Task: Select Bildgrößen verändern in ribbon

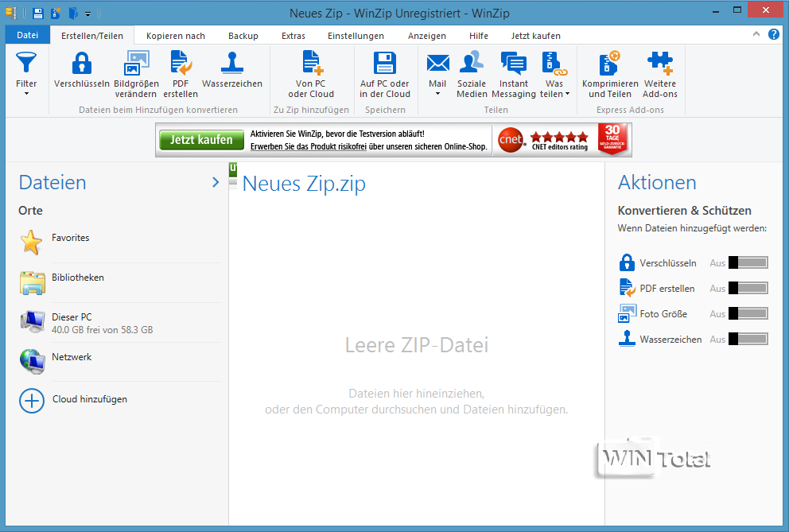Action: [x=136, y=74]
